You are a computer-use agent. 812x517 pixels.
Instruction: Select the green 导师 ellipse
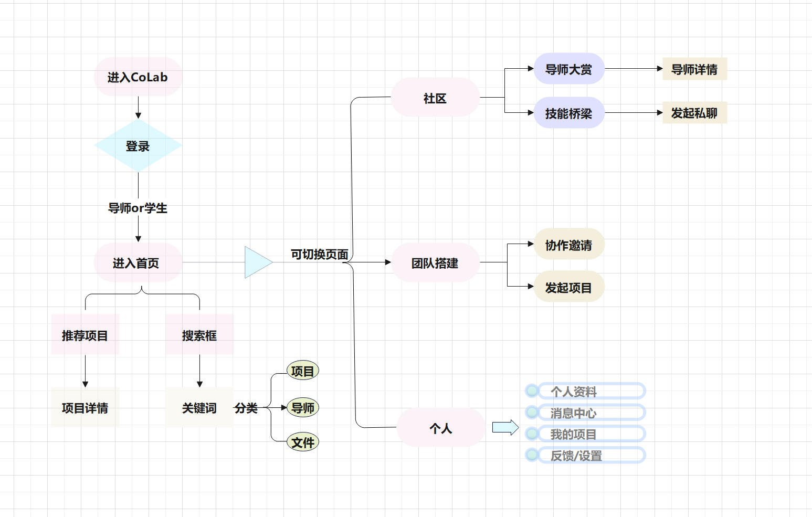point(303,407)
